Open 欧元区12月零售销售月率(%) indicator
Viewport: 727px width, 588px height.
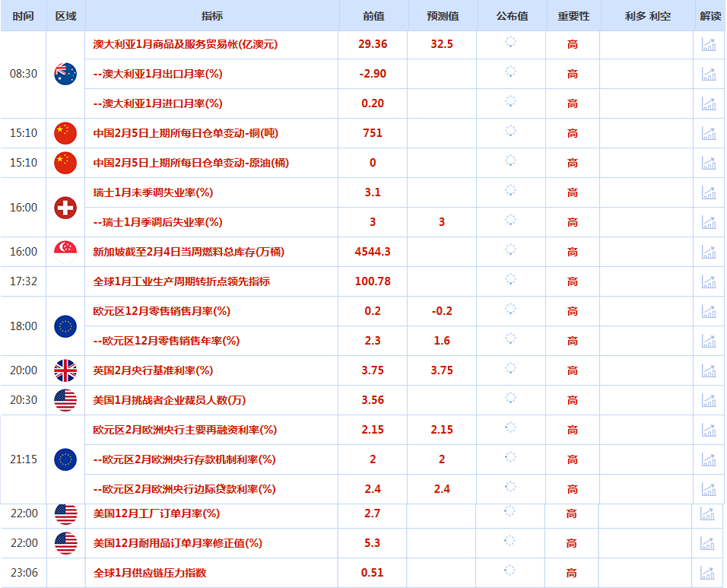coord(161,311)
